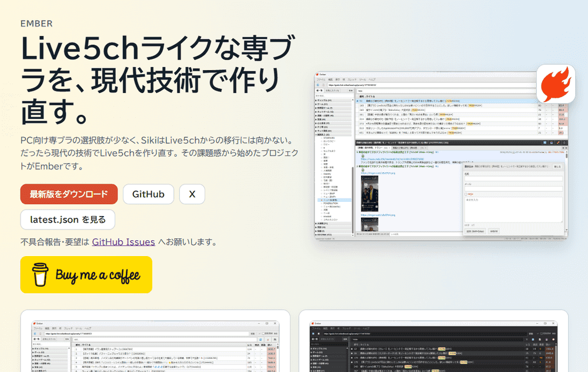This screenshot has width=588, height=372.
Task: Open the light theme Ember screenshot card
Action: (x=155, y=341)
